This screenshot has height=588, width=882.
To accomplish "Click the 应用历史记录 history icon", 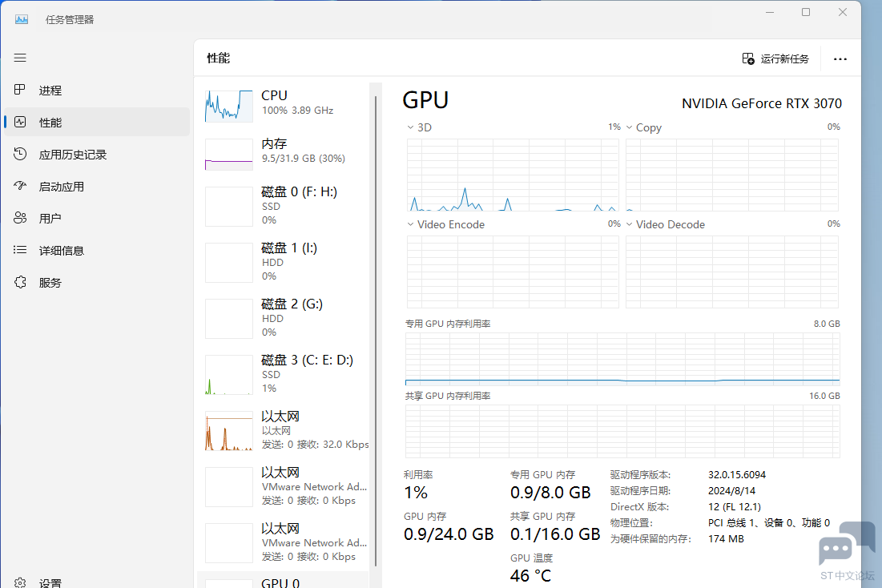I will pos(20,154).
